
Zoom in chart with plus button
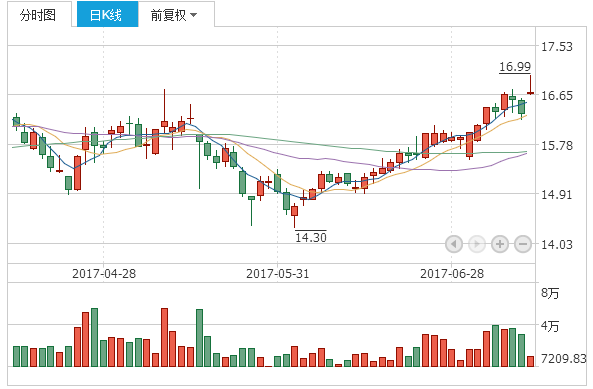(x=500, y=244)
